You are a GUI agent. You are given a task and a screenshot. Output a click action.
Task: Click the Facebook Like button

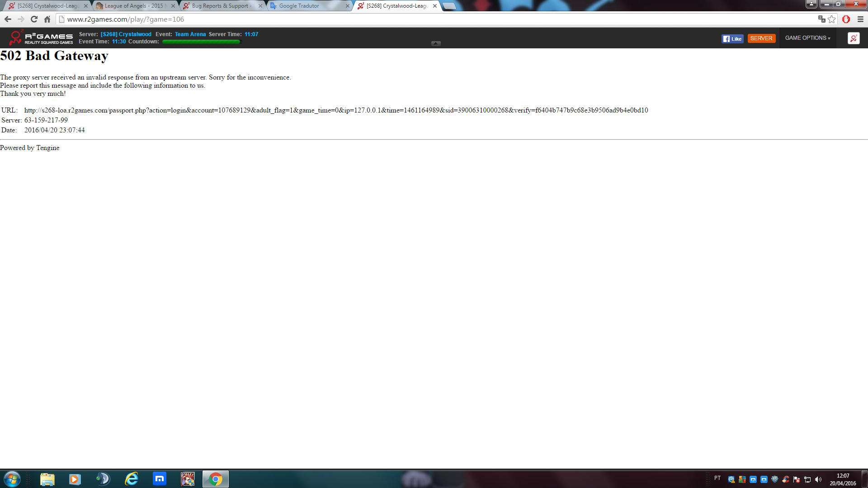tap(732, 38)
